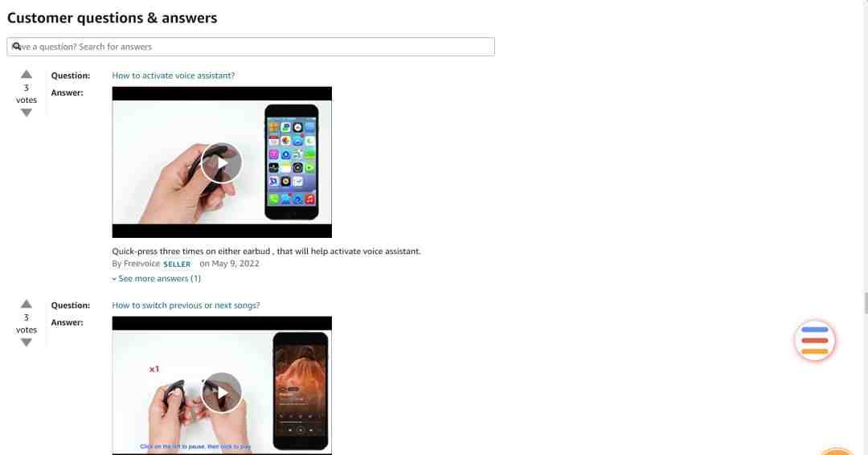Open question How to activate voice assistant?
The image size is (868, 455).
[x=174, y=76]
